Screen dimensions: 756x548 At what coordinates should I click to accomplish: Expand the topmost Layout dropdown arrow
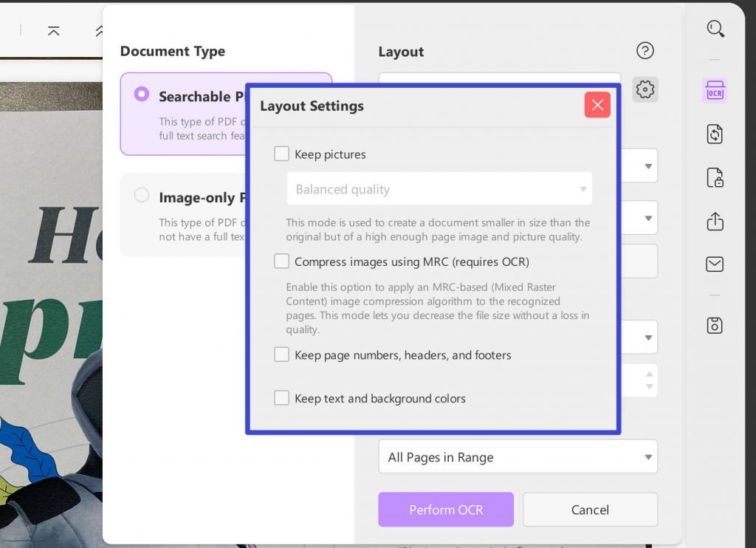coord(647,165)
